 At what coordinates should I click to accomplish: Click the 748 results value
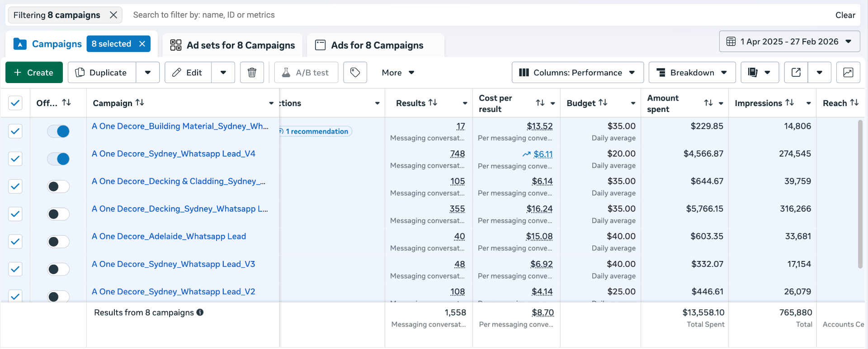coord(458,154)
